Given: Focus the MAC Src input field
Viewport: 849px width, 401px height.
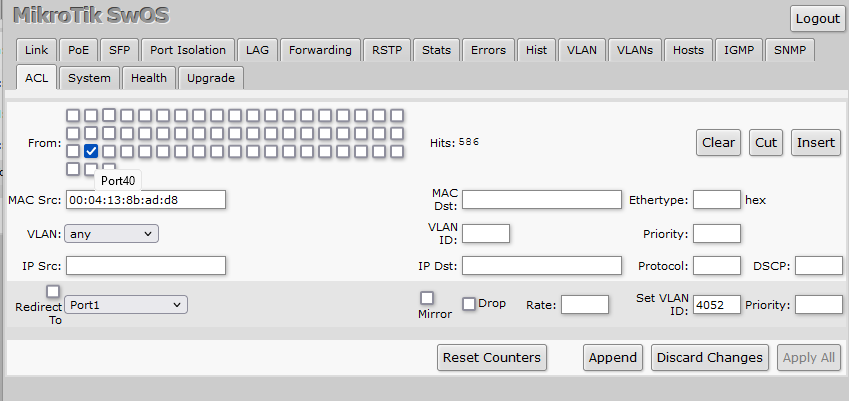Looking at the screenshot, I should pyautogui.click(x=146, y=200).
